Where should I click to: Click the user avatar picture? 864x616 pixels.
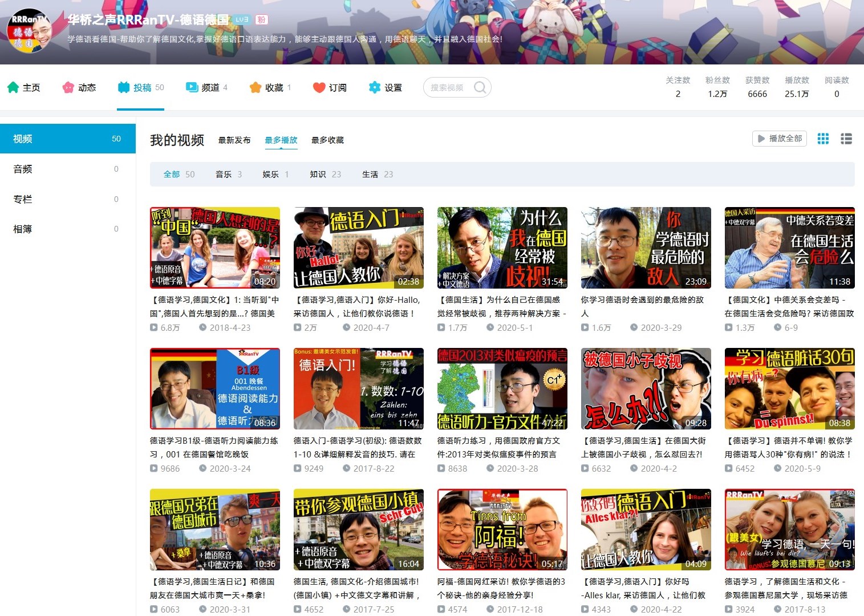coord(29,31)
